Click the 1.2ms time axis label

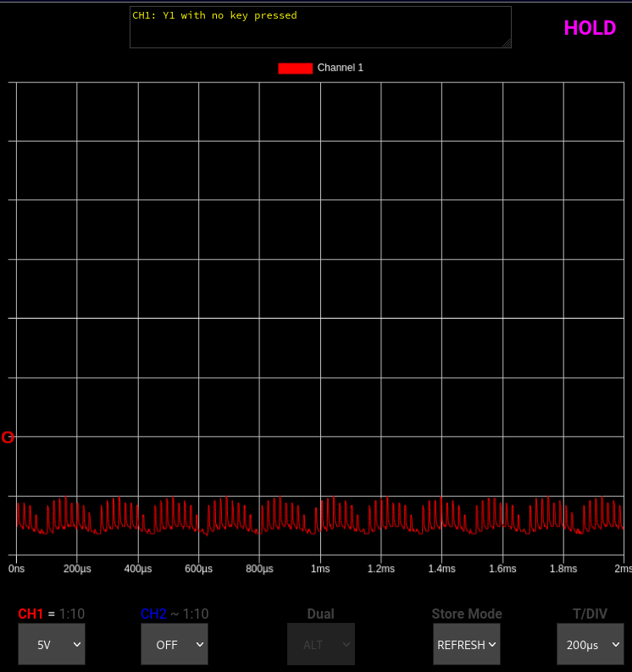coord(381,569)
